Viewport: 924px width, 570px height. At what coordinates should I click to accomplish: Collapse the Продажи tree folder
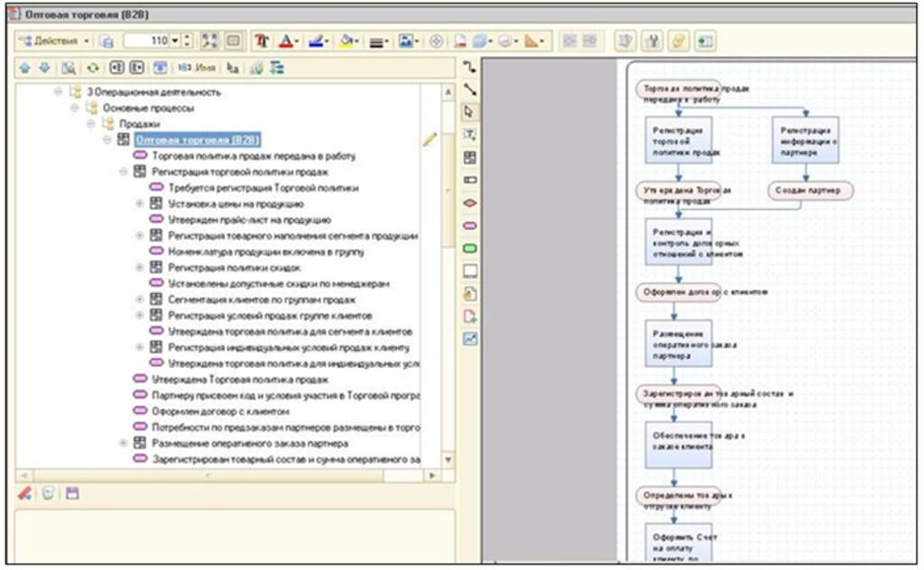[92, 124]
